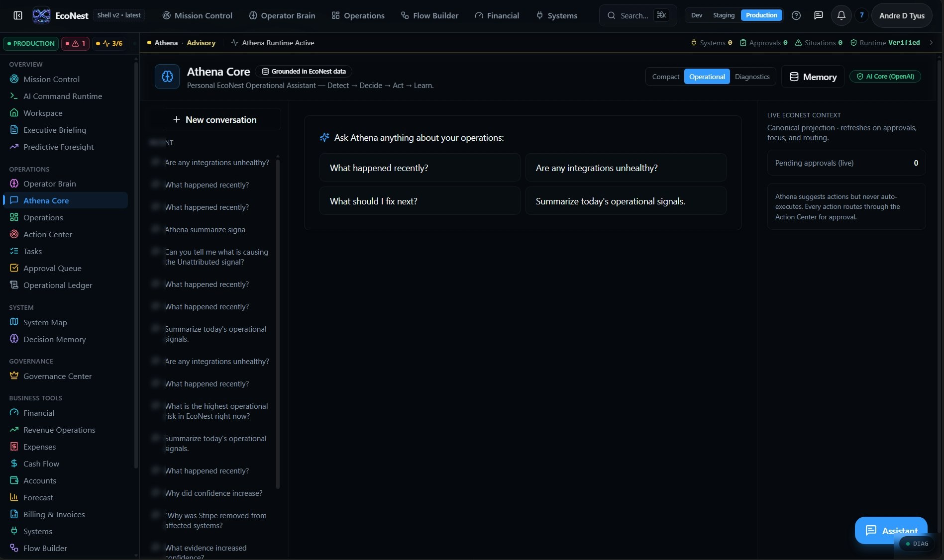The image size is (944, 560).
Task: Ask 'Summarize today's operational signals.' suggestion card
Action: click(626, 201)
